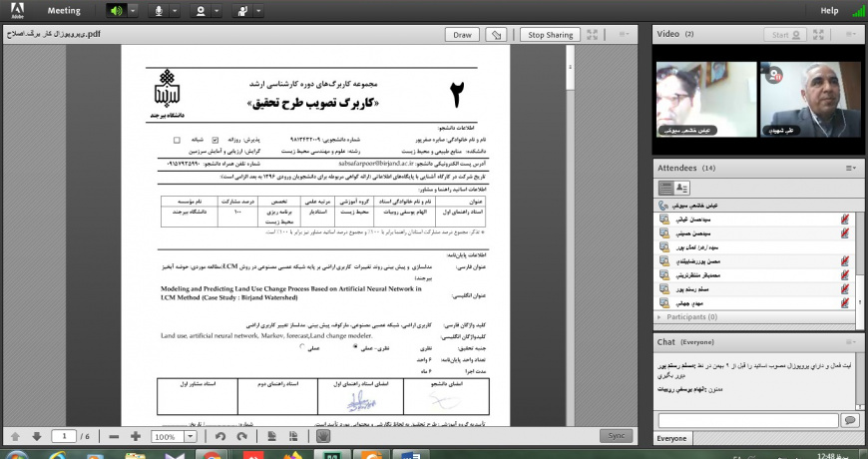Click the checked روزانه checkbox in the PDF
The height and width of the screenshot is (459, 868).
pyautogui.click(x=216, y=140)
